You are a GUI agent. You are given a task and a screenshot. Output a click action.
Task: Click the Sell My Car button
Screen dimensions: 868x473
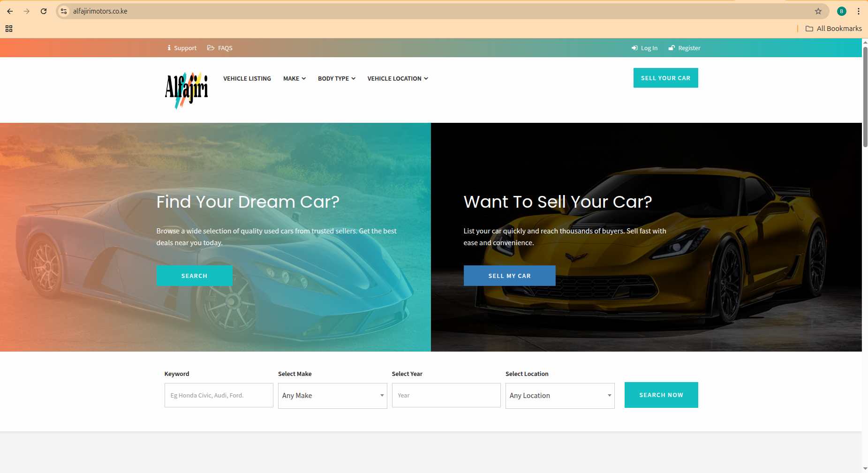509,276
